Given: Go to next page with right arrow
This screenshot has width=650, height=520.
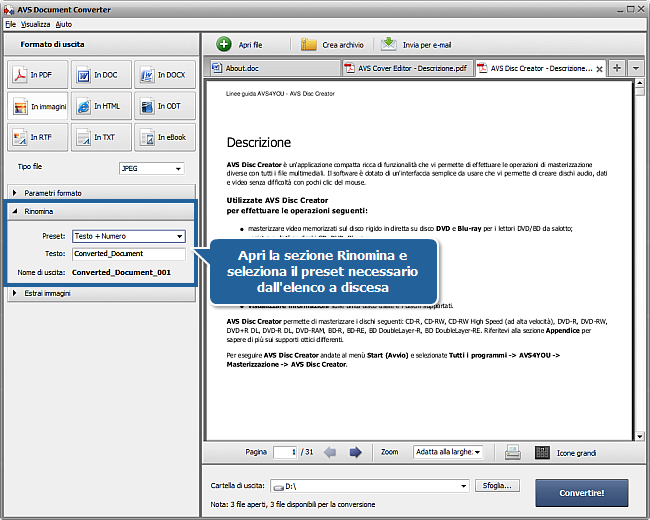Looking at the screenshot, I should coord(355,452).
